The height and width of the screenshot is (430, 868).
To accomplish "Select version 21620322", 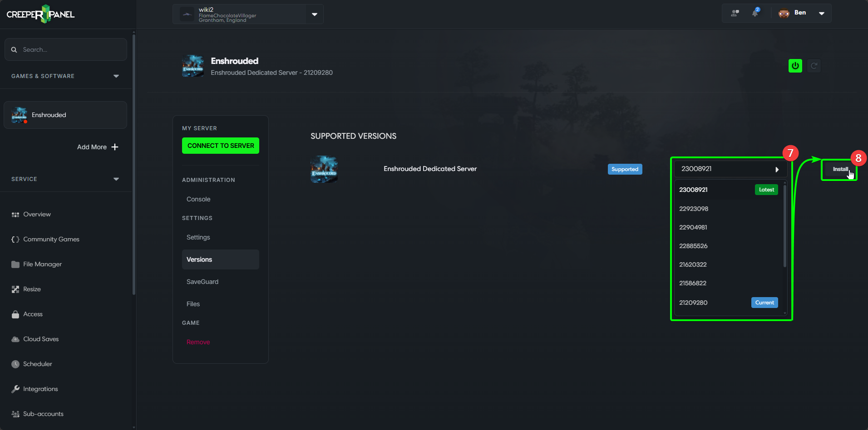I will [x=729, y=264].
